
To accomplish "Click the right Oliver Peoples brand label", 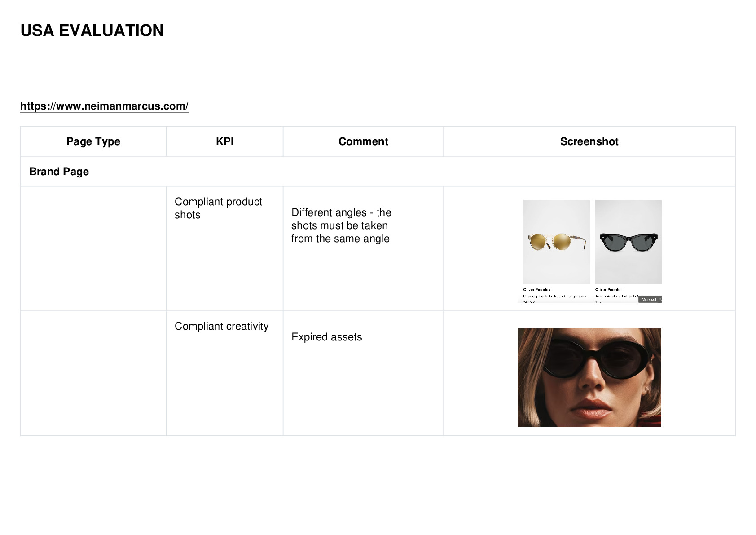I will 609,290.
